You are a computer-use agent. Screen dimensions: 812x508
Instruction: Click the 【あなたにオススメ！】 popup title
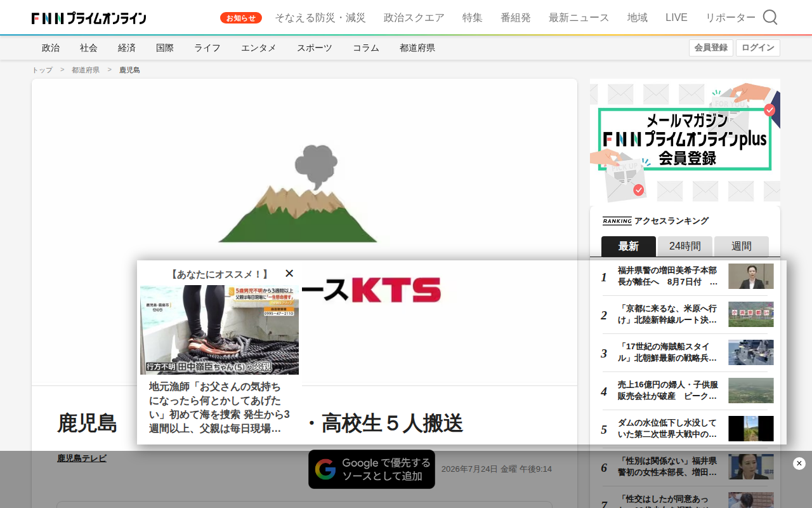pyautogui.click(x=219, y=274)
